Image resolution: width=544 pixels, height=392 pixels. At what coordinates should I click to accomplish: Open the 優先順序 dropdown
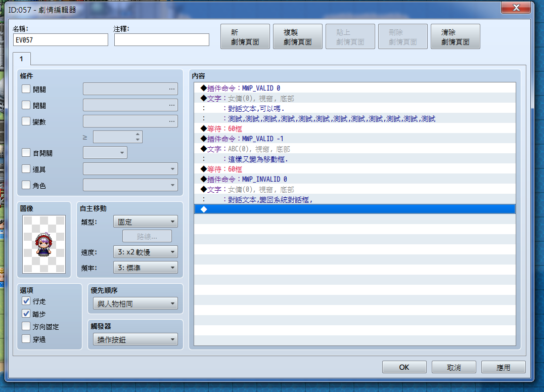click(135, 304)
